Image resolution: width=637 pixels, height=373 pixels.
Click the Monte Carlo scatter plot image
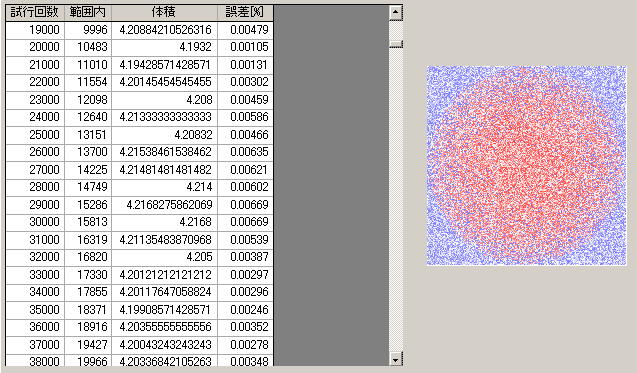pos(526,166)
